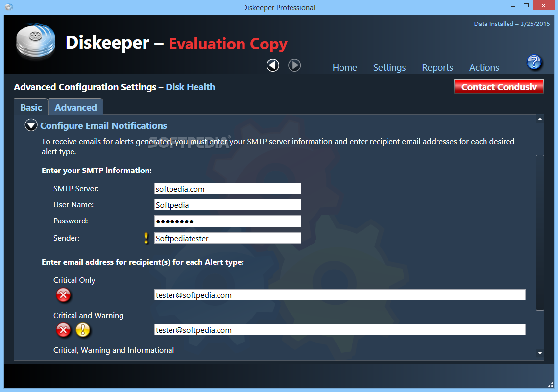Focus the SMTP Server input field
Viewport: 558px width, 392px height.
[x=228, y=189]
